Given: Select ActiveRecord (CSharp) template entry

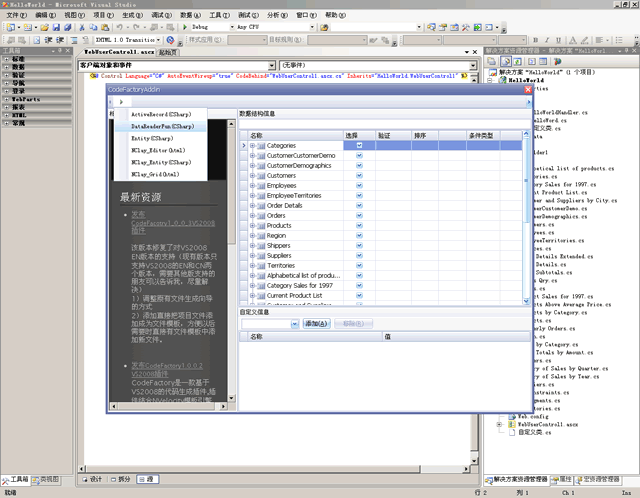Looking at the screenshot, I should coord(161,115).
